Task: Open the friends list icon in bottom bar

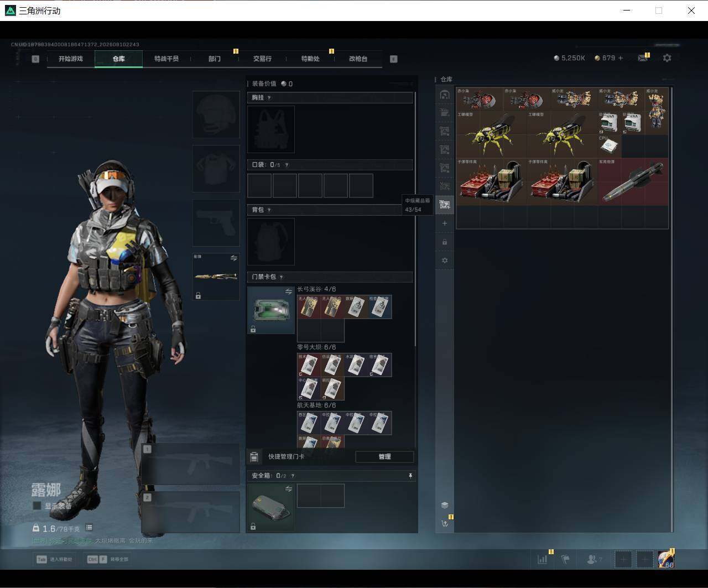Action: click(x=592, y=559)
